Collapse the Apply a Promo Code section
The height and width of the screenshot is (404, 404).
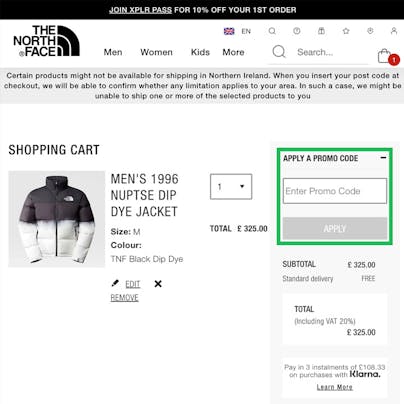[384, 158]
